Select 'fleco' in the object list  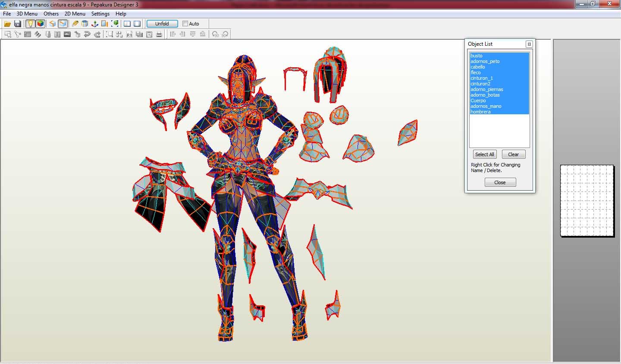click(x=499, y=72)
